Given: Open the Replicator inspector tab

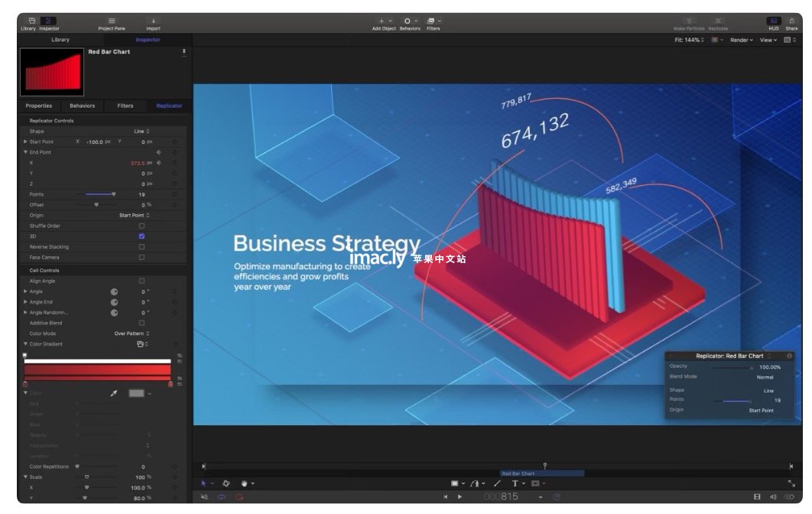Looking at the screenshot, I should point(169,106).
